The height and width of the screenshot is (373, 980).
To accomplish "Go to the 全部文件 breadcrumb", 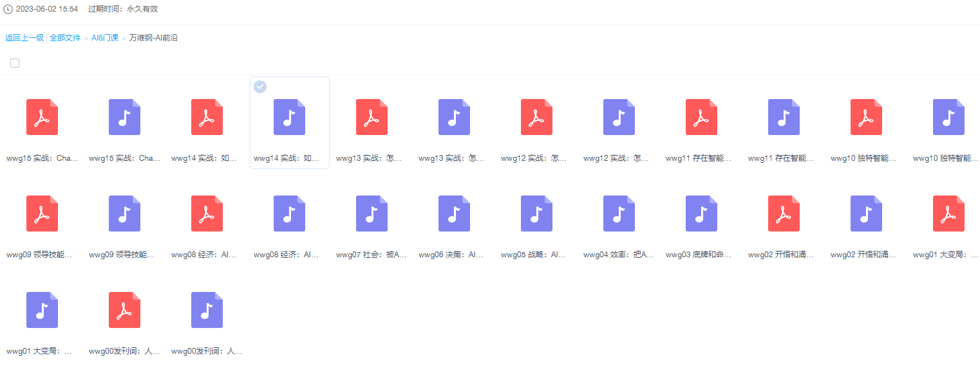I will point(65,38).
